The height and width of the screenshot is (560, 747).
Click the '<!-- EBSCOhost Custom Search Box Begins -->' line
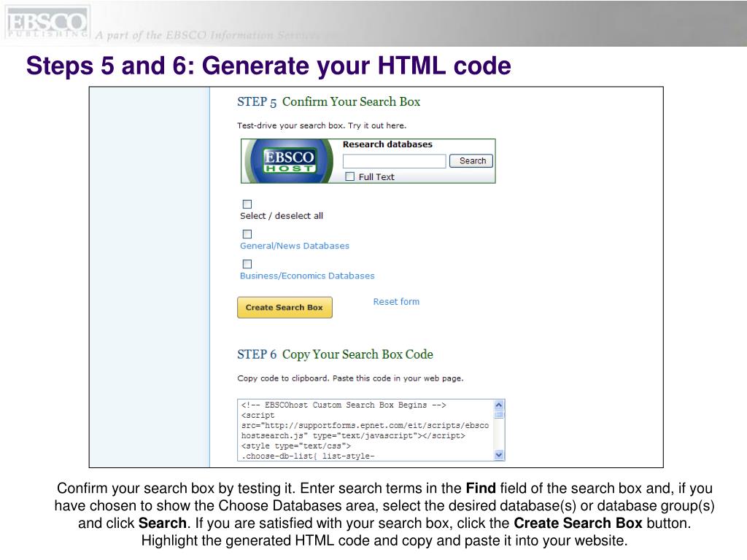(344, 405)
